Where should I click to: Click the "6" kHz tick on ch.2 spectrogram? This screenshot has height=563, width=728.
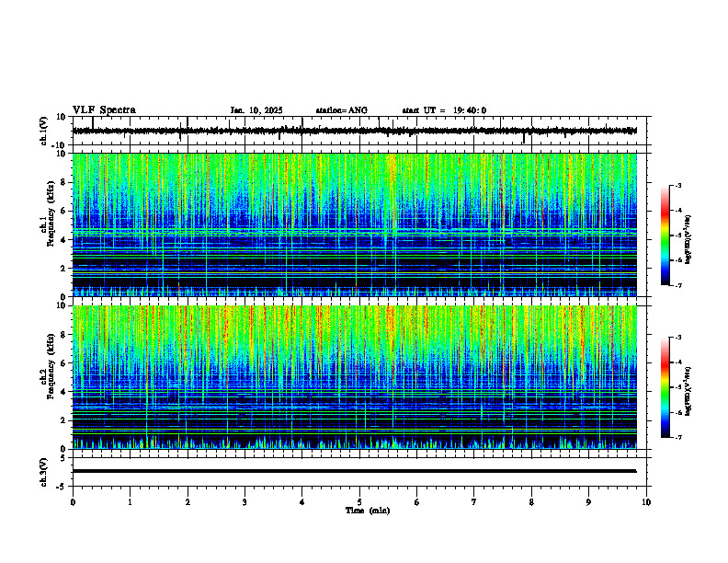[63, 363]
